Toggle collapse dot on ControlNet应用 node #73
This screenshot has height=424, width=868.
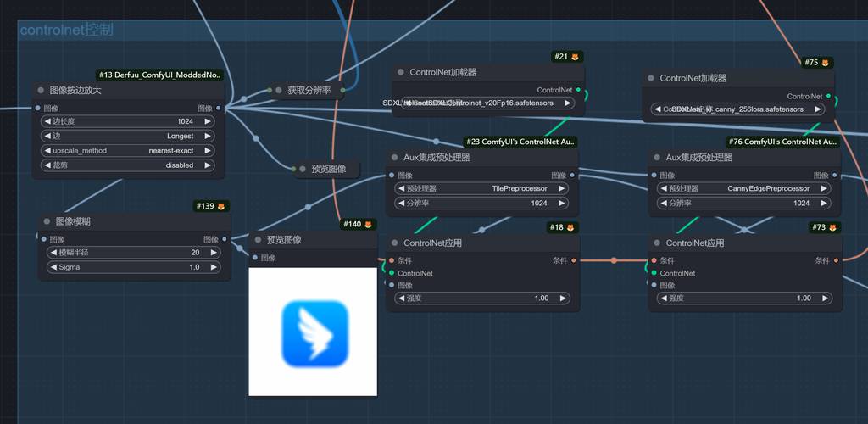[656, 243]
